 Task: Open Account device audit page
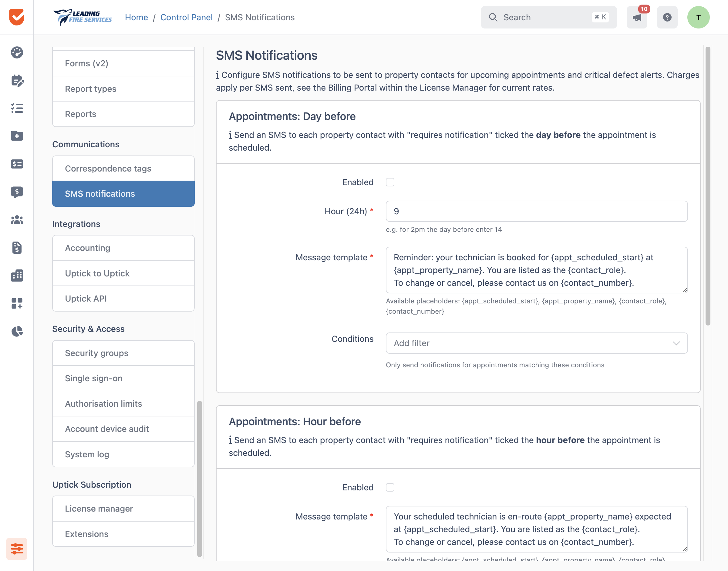(x=123, y=429)
